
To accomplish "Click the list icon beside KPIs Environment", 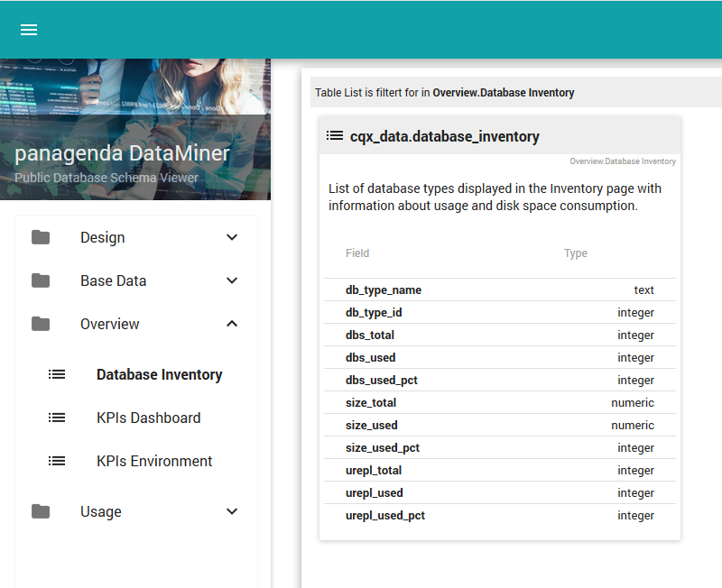I will [57, 461].
